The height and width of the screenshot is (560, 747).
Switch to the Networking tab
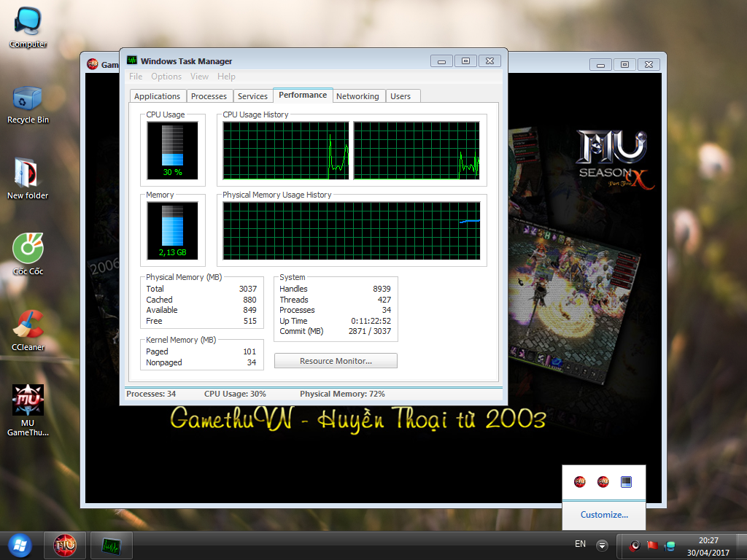coord(357,96)
